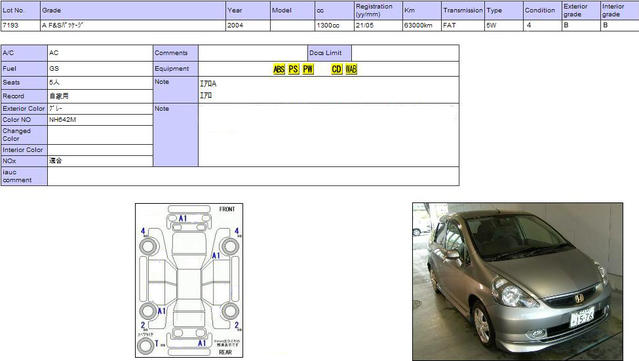Click the PW power windows icon

coord(308,69)
